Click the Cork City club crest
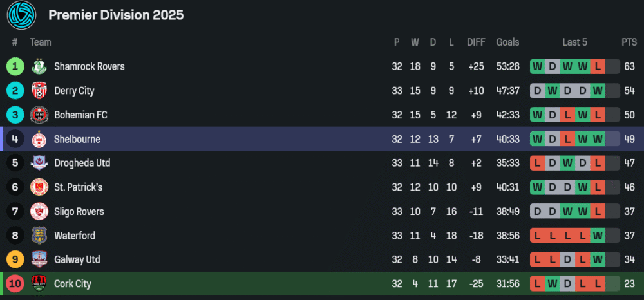 coord(39,284)
